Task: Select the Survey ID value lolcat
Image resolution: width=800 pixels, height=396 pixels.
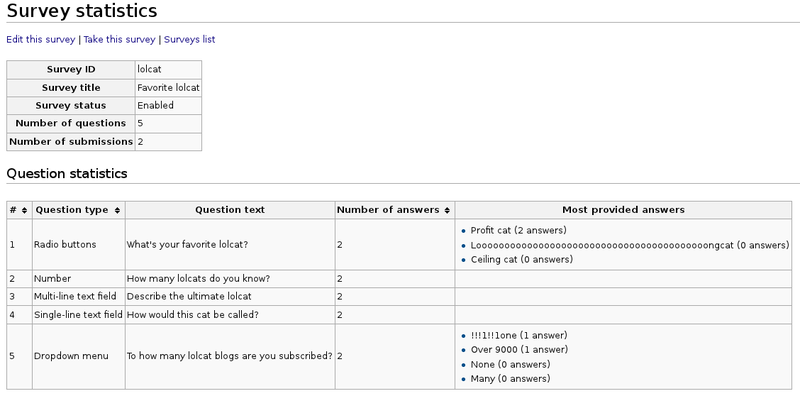Action: [149, 69]
